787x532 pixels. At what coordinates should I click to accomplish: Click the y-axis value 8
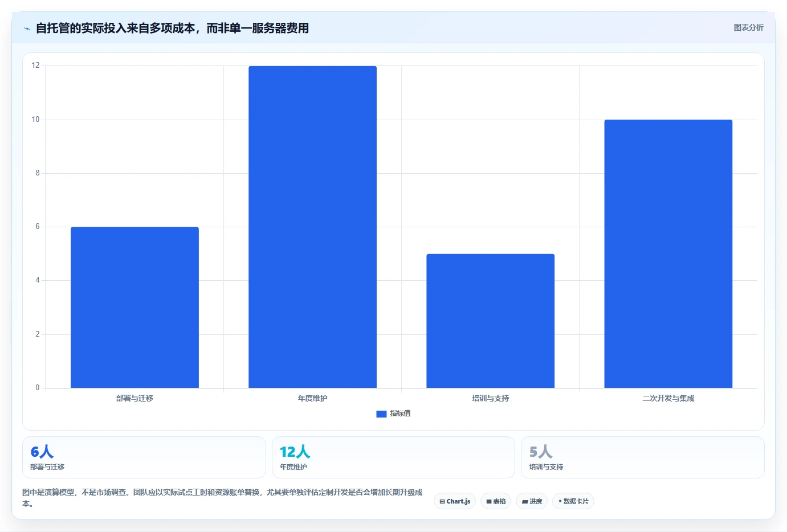click(38, 173)
